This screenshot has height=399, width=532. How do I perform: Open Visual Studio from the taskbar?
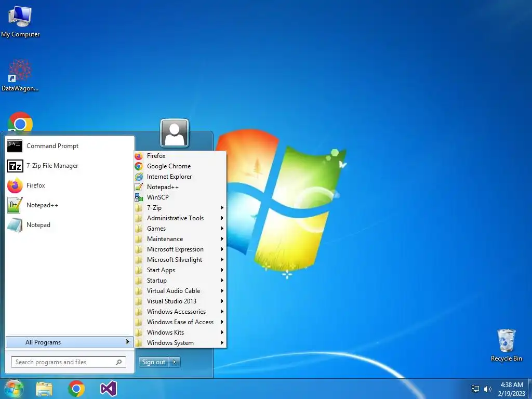point(109,389)
